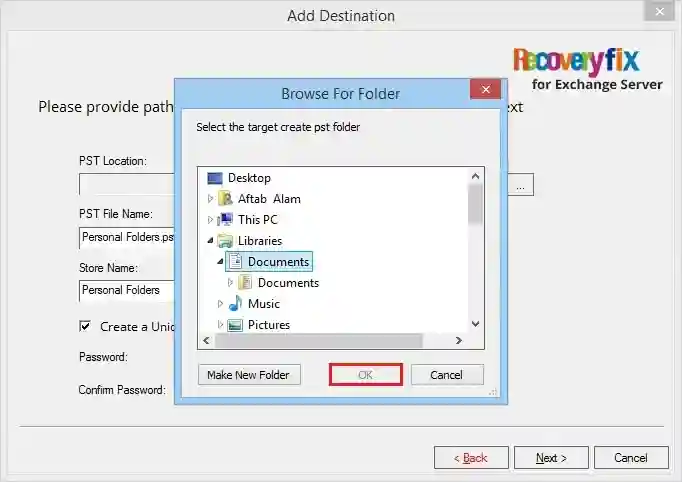This screenshot has width=682, height=482.
Task: Click the Store Name field
Action: (x=127, y=291)
